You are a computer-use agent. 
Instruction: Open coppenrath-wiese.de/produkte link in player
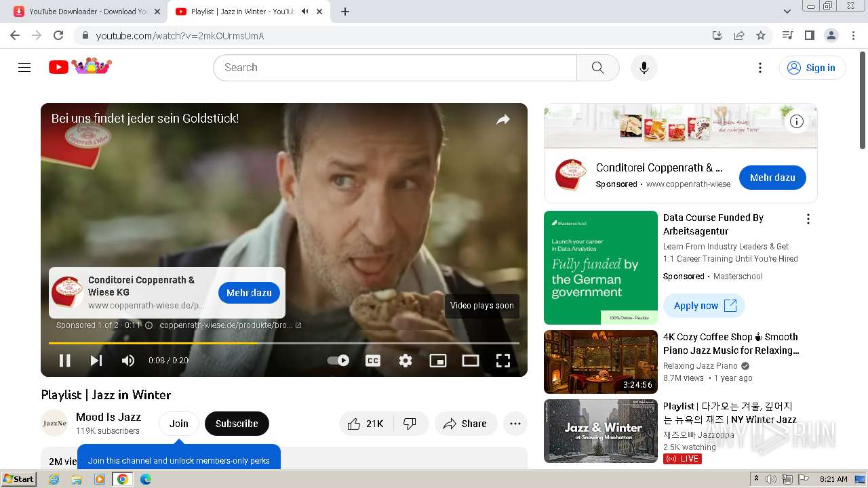click(231, 325)
